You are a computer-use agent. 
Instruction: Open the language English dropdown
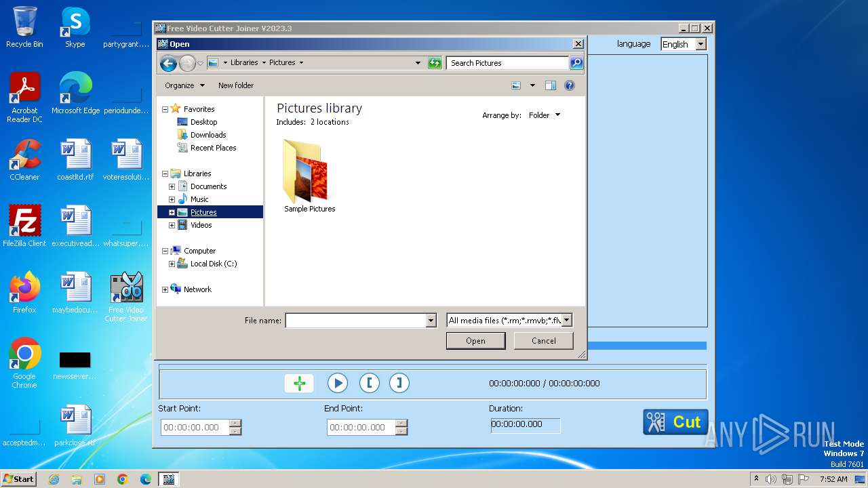[684, 44]
